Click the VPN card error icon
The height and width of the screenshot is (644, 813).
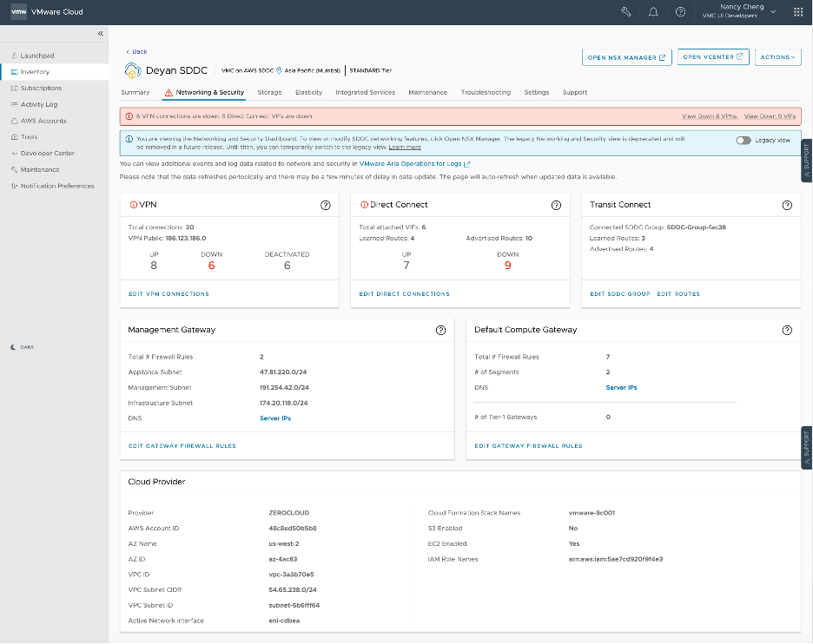[133, 205]
